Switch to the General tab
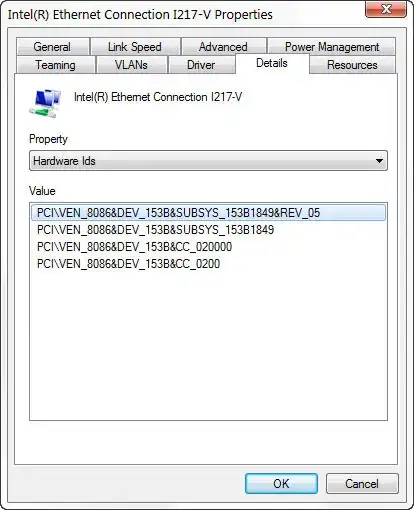 click(53, 47)
